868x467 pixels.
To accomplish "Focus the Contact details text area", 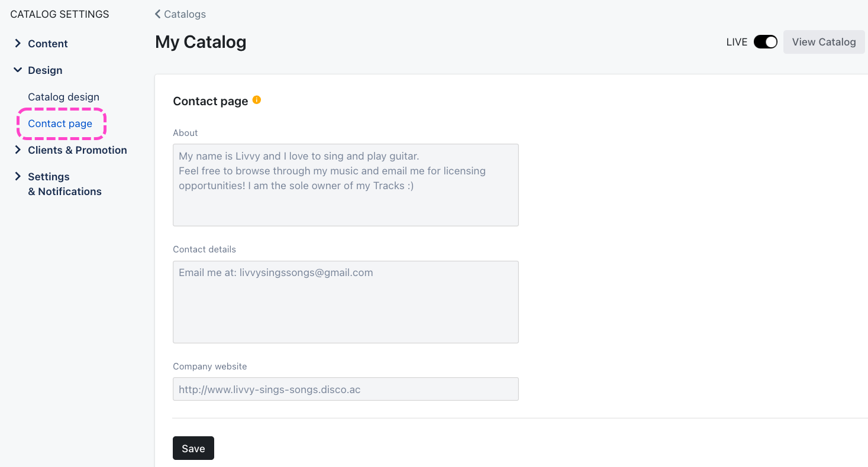I will (x=346, y=302).
